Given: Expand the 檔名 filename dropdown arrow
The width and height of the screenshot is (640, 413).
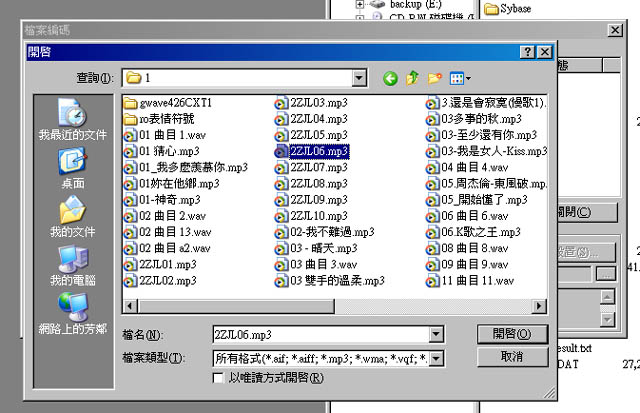Looking at the screenshot, I should [436, 335].
